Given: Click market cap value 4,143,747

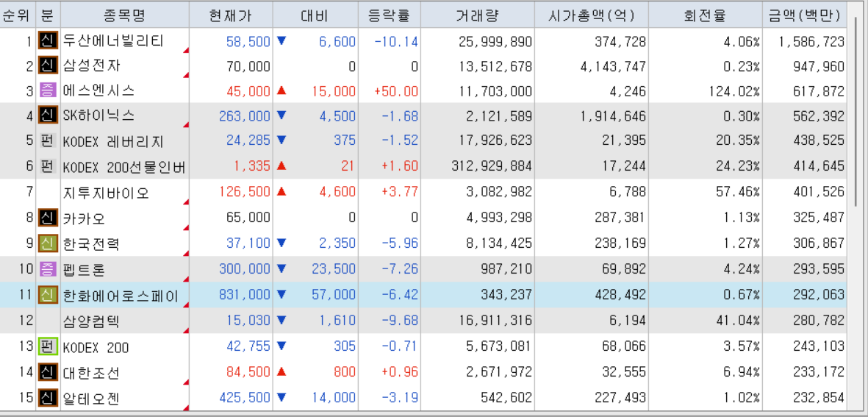Looking at the screenshot, I should point(612,67).
